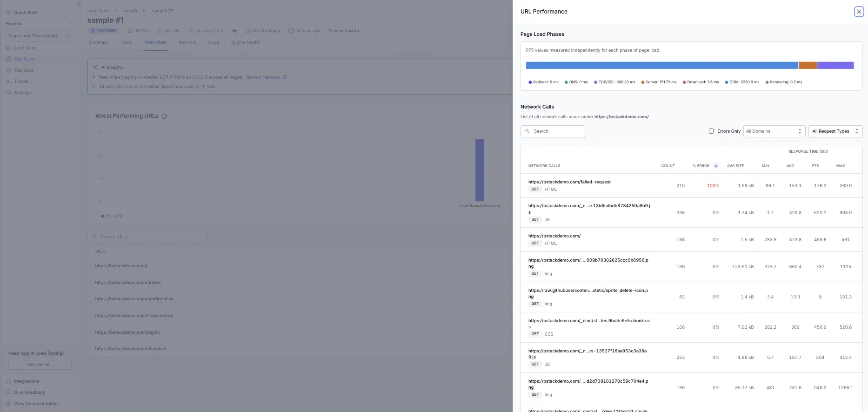Image resolution: width=868 pixels, height=412 pixels.
Task: Switch to the Network tab
Action: click(x=187, y=42)
